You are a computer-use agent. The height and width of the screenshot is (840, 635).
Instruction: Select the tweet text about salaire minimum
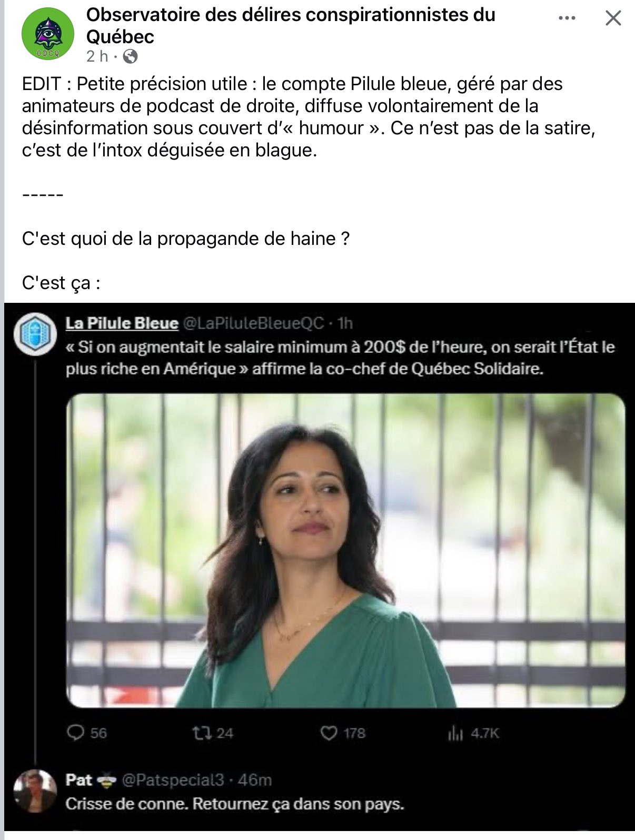point(340,358)
